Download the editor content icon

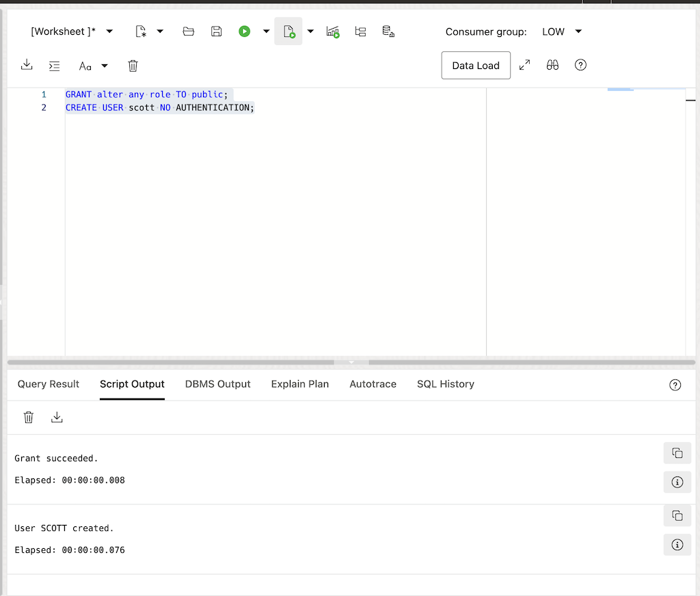coord(27,65)
